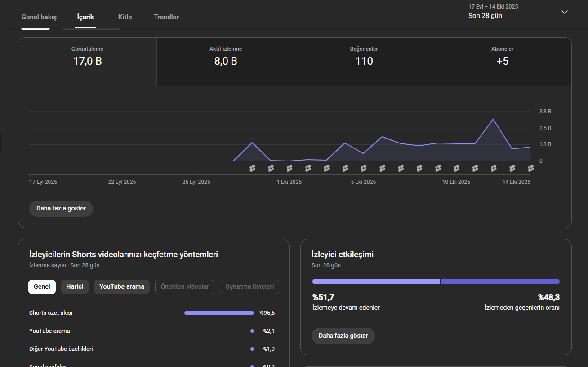This screenshot has width=588, height=367.
Task: Select the YouTube arama filter chip
Action: point(122,287)
